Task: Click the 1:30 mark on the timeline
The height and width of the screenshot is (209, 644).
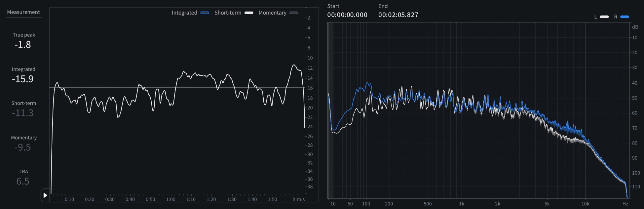Action: point(232,199)
